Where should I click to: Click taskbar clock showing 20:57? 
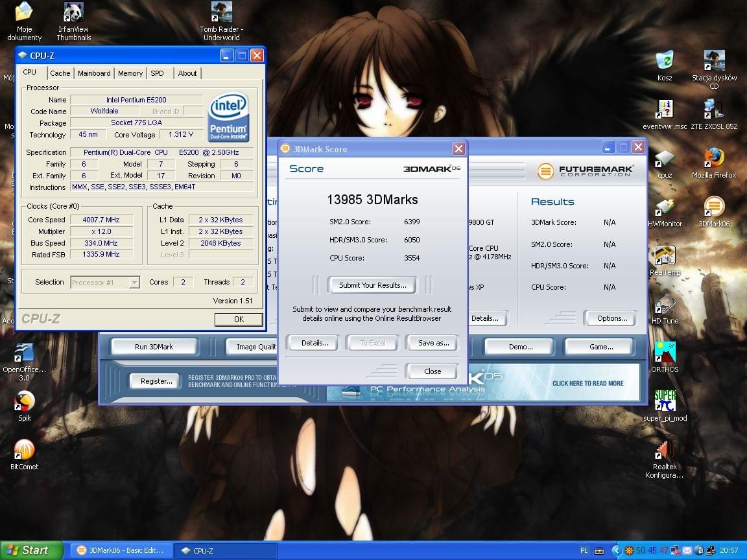point(729,550)
